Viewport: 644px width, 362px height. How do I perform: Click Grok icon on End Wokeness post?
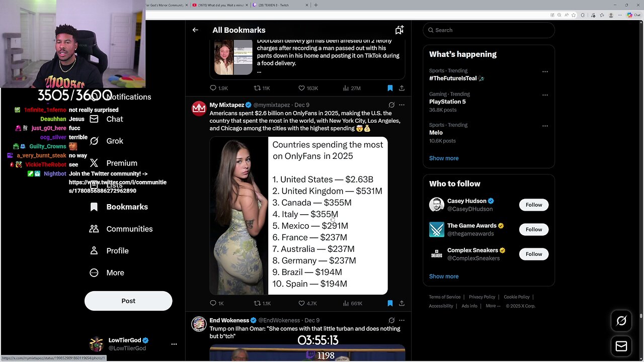391,320
